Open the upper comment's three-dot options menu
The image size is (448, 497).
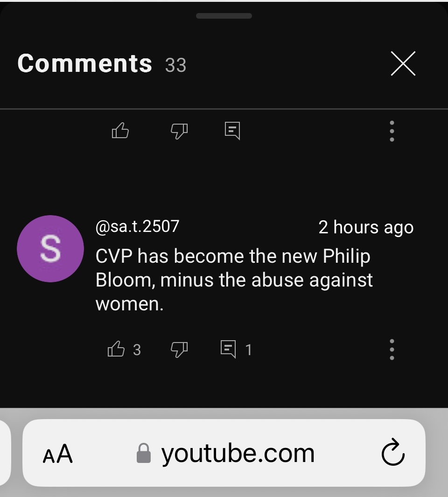[392, 131]
